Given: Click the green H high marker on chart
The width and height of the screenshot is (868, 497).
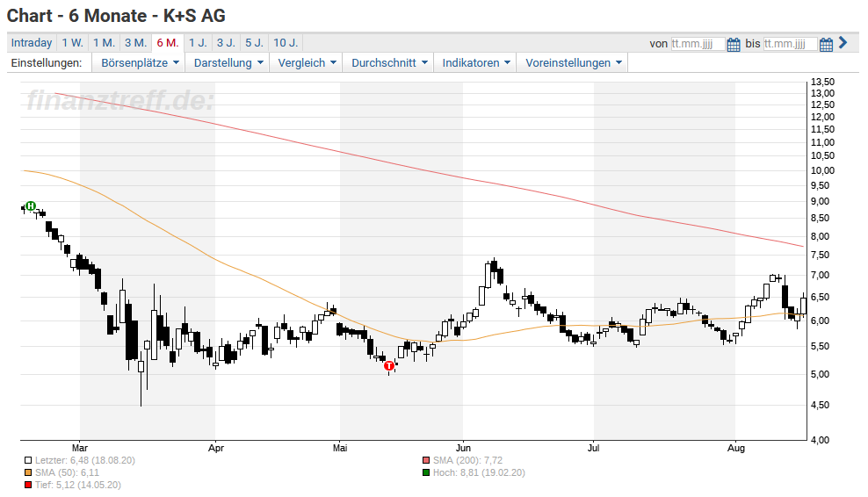Looking at the screenshot, I should pos(31,206).
